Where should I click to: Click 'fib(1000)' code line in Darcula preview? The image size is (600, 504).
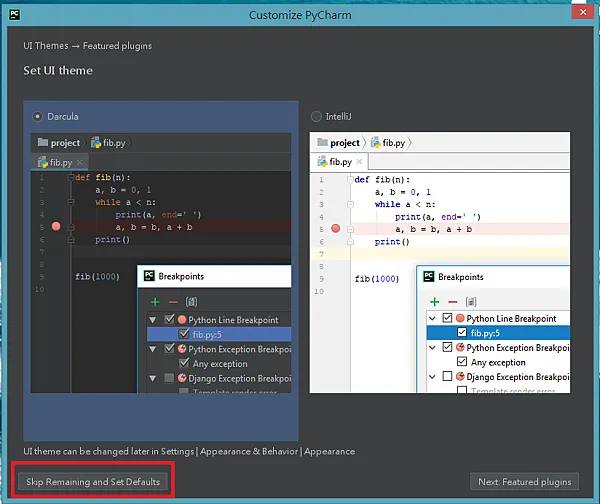(97, 276)
